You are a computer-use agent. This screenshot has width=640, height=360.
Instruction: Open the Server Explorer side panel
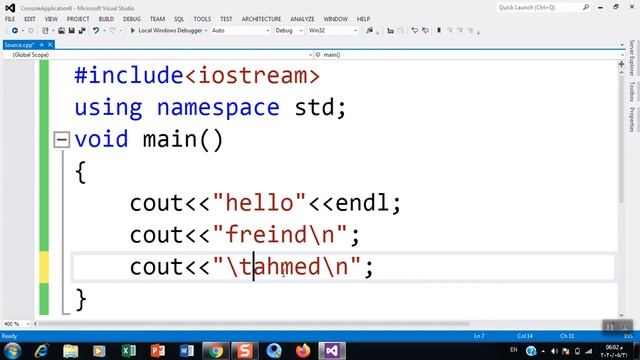(632, 58)
